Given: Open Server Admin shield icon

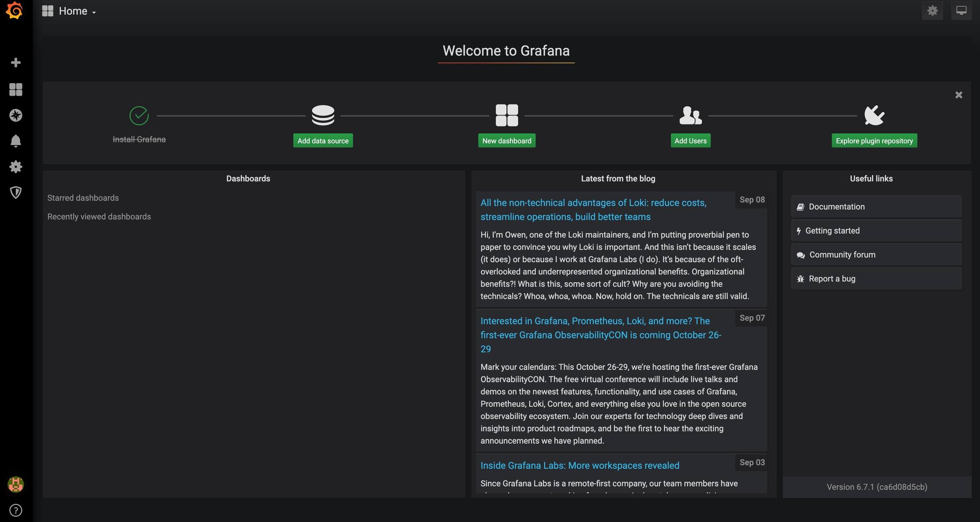Looking at the screenshot, I should (16, 192).
